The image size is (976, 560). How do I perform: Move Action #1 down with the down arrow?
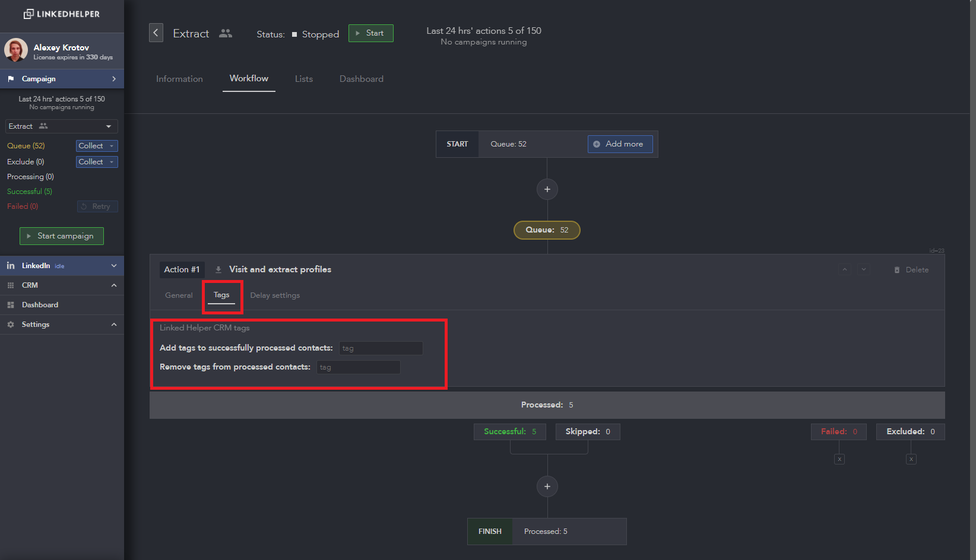pyautogui.click(x=864, y=269)
